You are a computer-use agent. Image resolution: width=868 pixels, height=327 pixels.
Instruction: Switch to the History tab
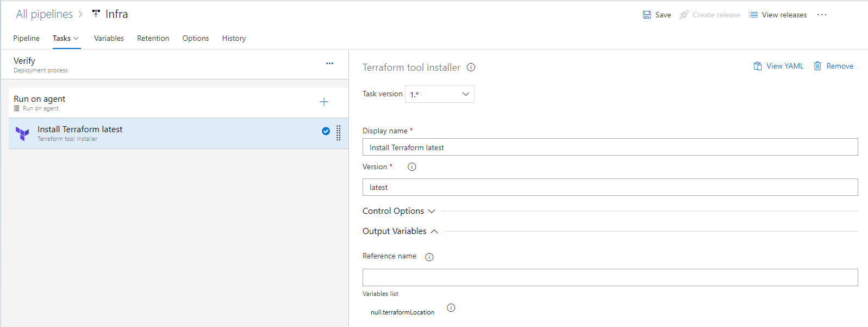click(234, 38)
